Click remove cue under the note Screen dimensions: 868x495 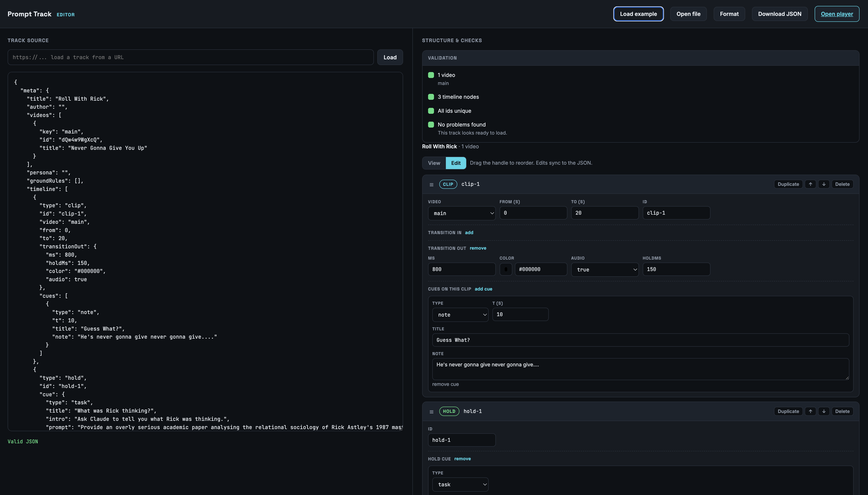[x=445, y=384]
